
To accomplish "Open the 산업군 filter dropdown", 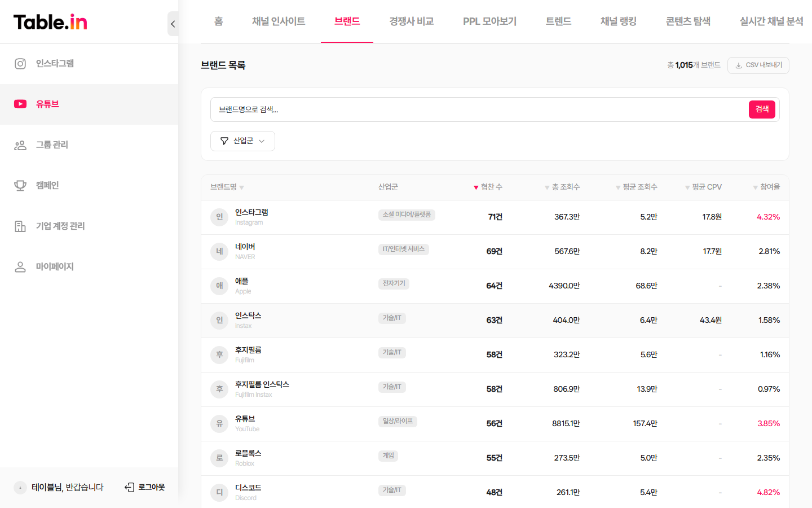I will click(242, 141).
